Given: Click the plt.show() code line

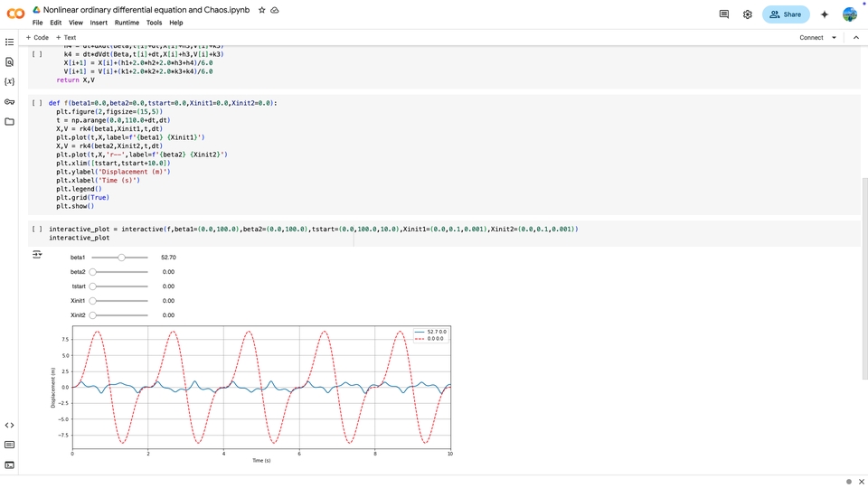Looking at the screenshot, I should click(75, 206).
